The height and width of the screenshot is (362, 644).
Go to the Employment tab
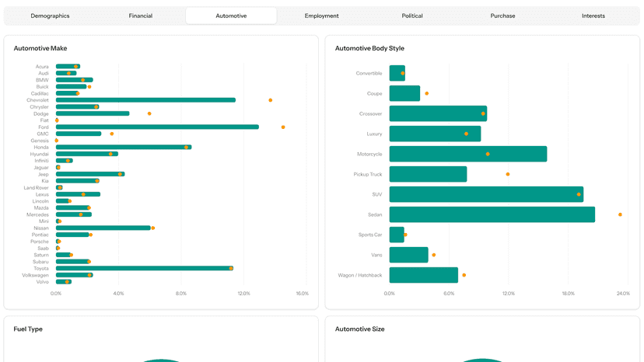click(321, 16)
